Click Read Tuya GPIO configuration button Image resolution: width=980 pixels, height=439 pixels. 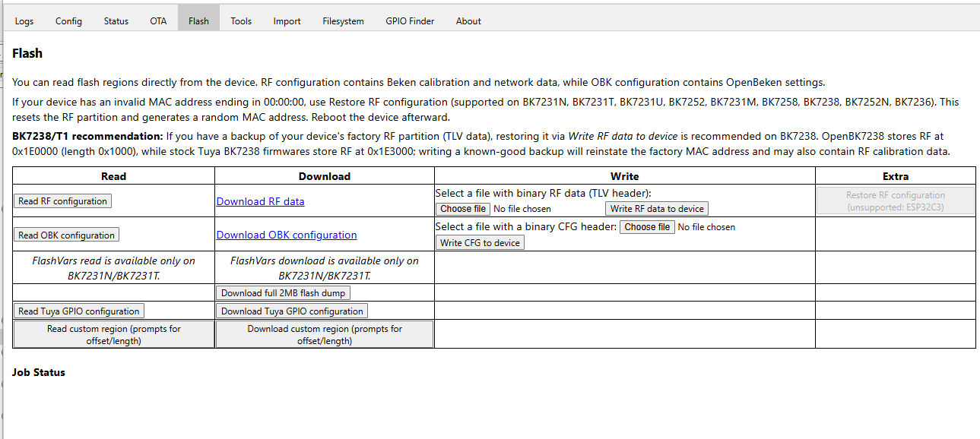click(x=79, y=311)
